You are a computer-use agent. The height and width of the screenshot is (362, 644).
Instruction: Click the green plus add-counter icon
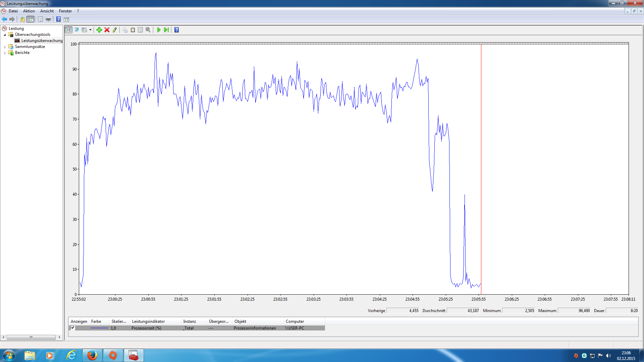coord(99,30)
